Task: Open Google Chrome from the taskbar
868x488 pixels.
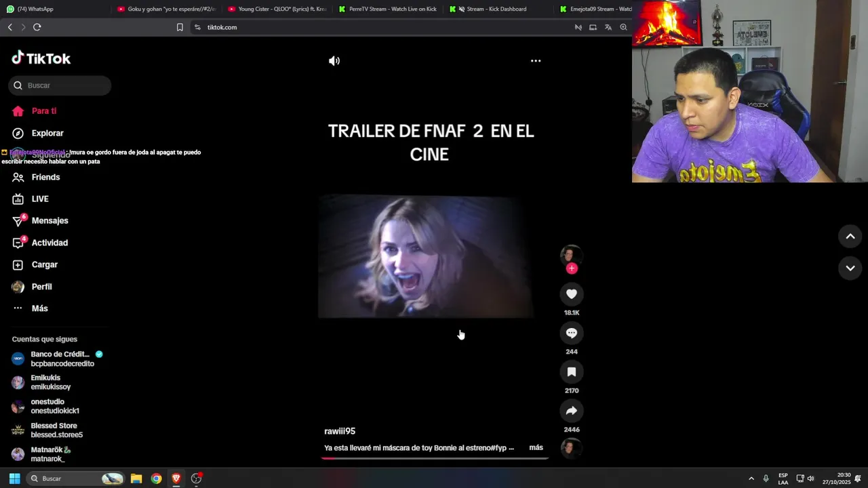Action: point(156,479)
